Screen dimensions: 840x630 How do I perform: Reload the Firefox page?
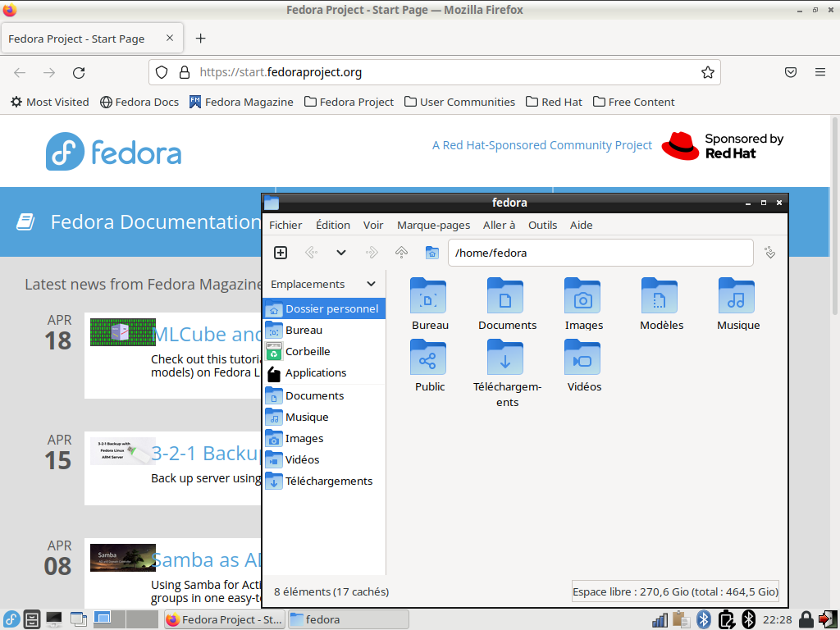tap(79, 72)
